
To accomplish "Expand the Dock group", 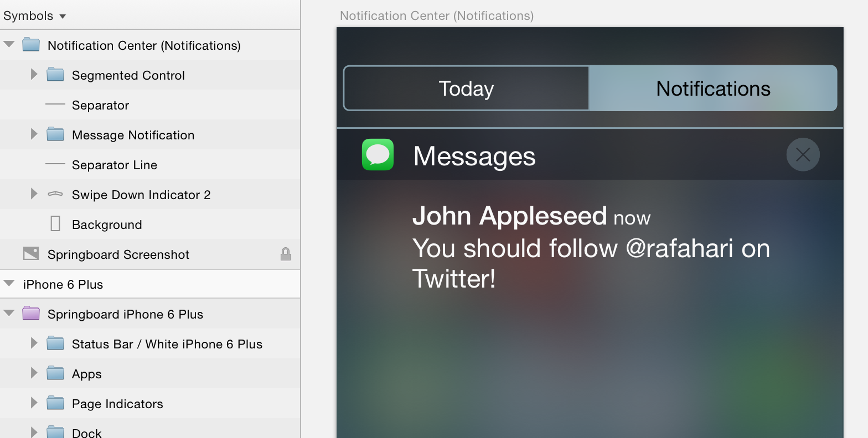I will [34, 432].
